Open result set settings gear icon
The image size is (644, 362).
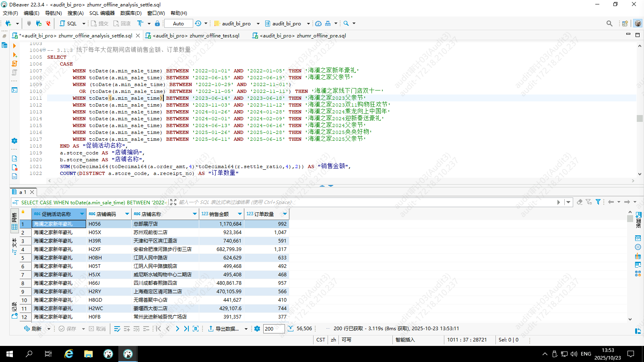click(257, 329)
